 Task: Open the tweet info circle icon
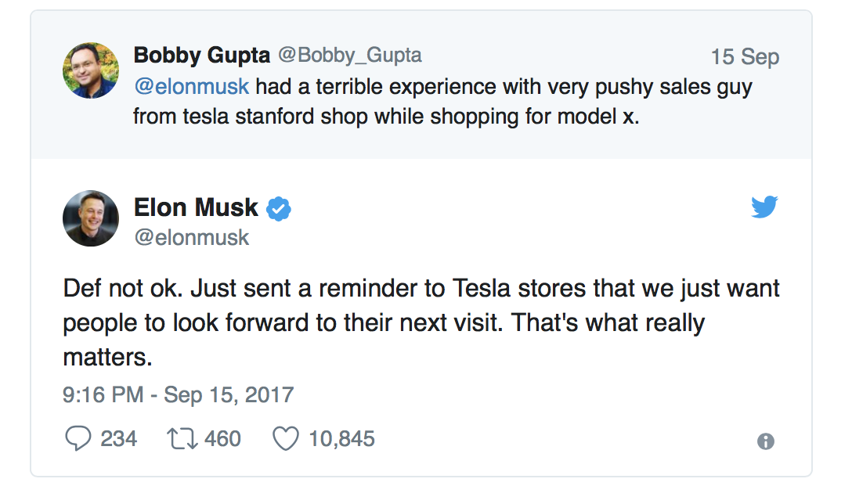click(766, 441)
